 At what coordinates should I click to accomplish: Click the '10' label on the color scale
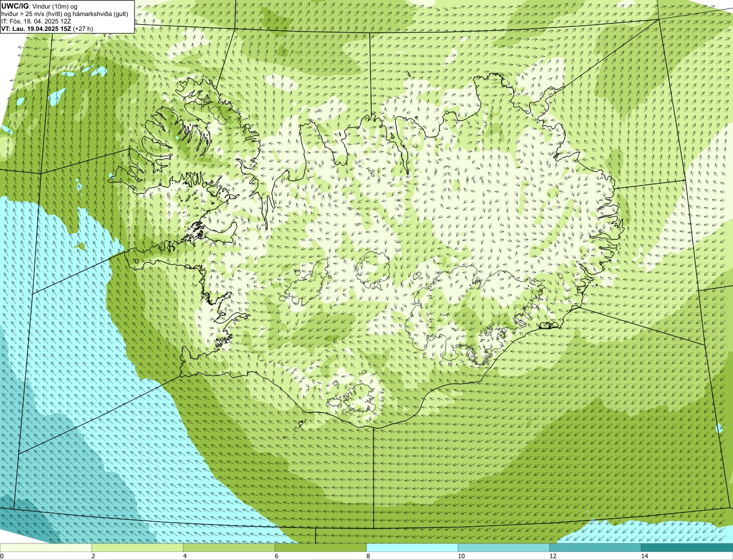[x=461, y=556]
